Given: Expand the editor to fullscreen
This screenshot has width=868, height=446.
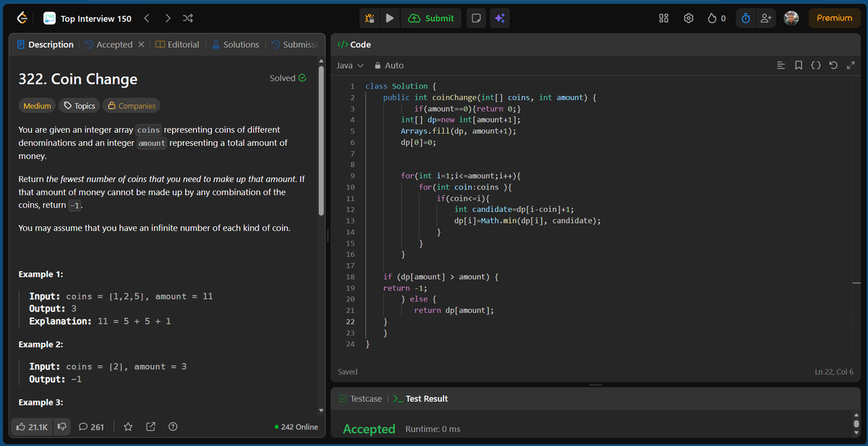Looking at the screenshot, I should 851,66.
